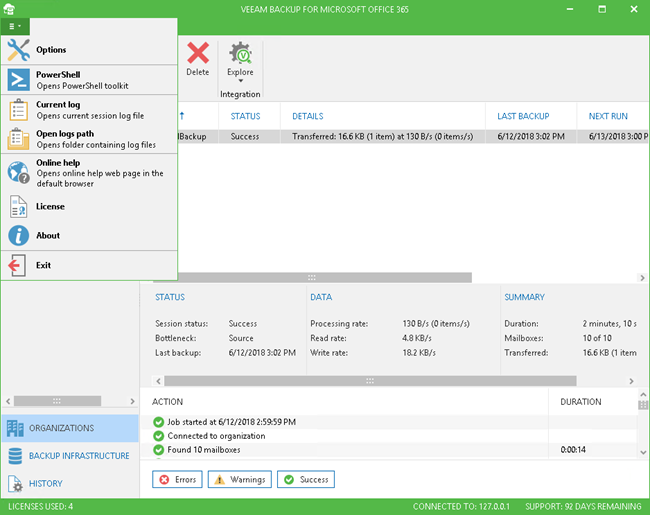Sort by LAST BACKUP column header
Viewport: 650px width, 515px height.
click(523, 117)
